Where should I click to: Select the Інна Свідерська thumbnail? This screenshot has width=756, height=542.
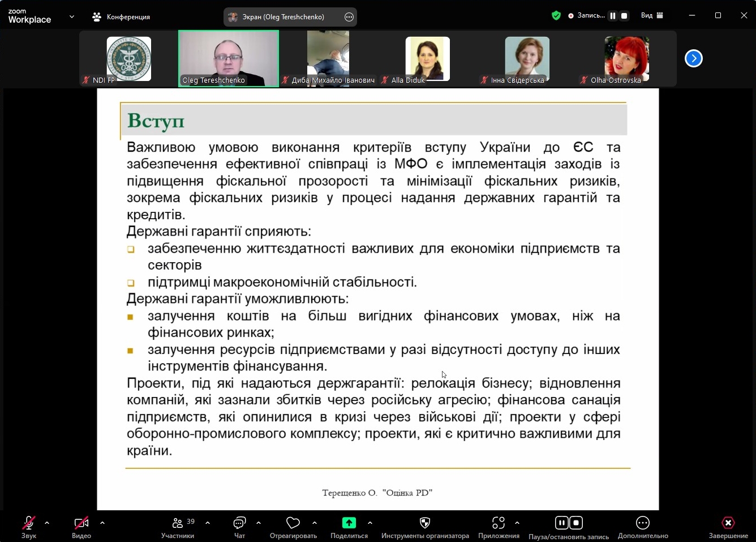(527, 58)
